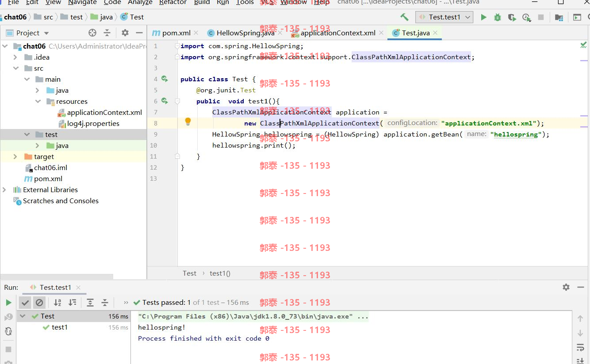Open the Refactor menu

click(x=173, y=2)
